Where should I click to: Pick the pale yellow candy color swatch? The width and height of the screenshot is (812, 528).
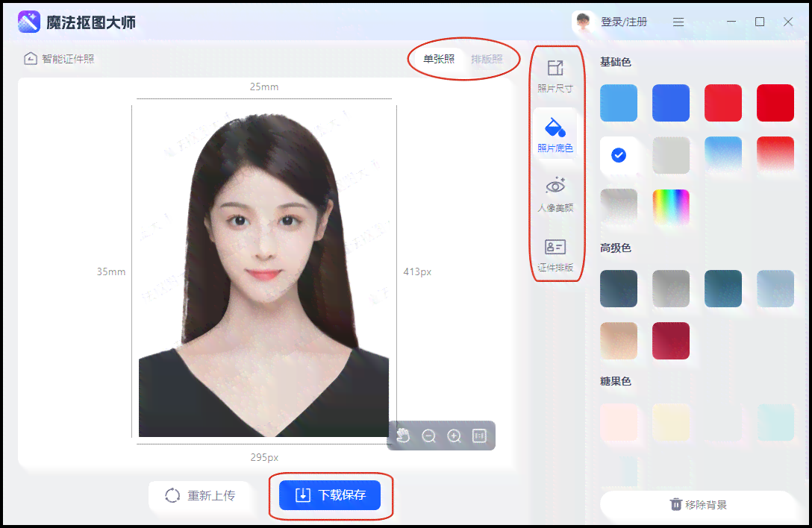click(671, 422)
